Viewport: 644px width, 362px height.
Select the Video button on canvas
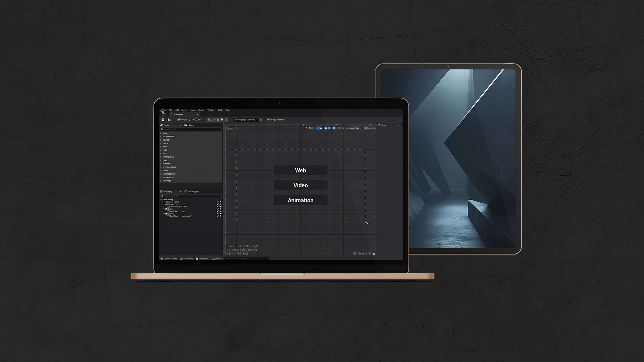pyautogui.click(x=300, y=185)
